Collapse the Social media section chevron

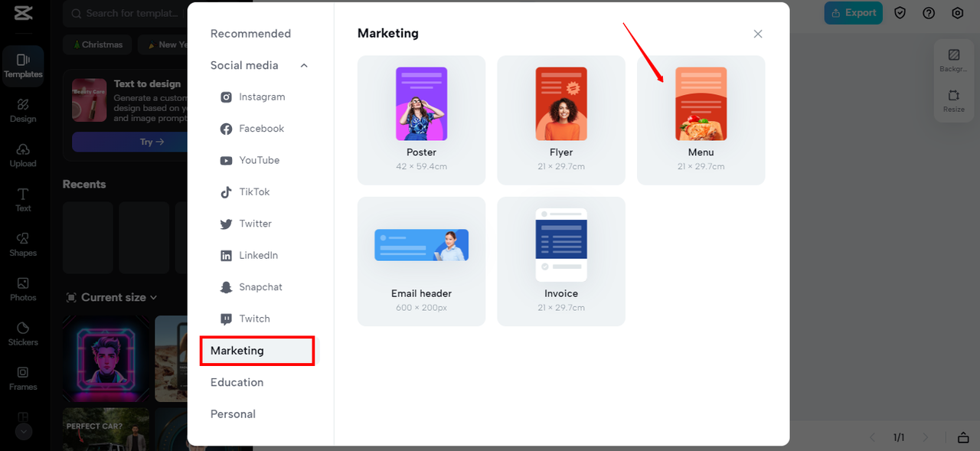click(304, 66)
